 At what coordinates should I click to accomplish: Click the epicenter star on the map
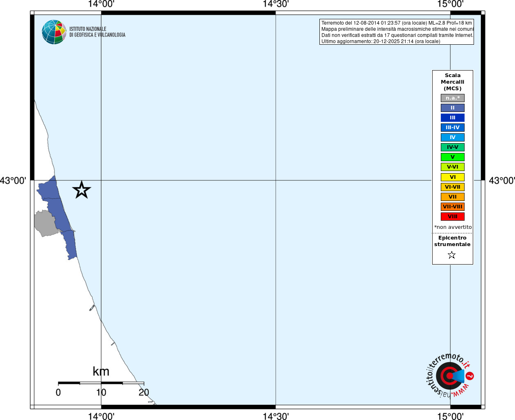(82, 190)
